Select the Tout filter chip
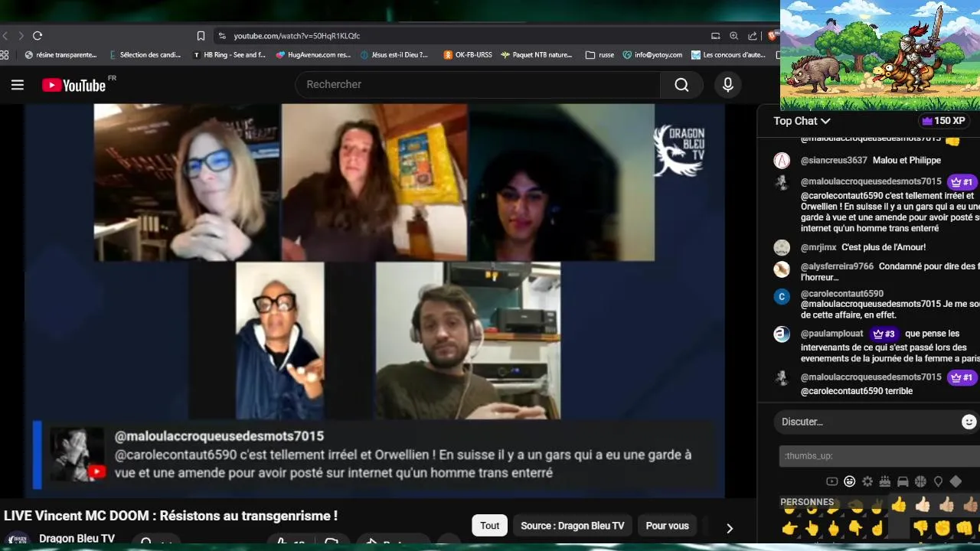The height and width of the screenshot is (551, 980). (x=490, y=526)
